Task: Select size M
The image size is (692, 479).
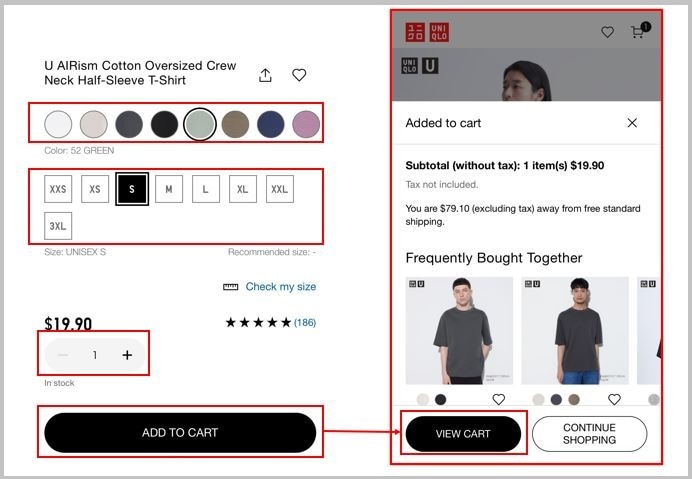Action: pos(169,189)
